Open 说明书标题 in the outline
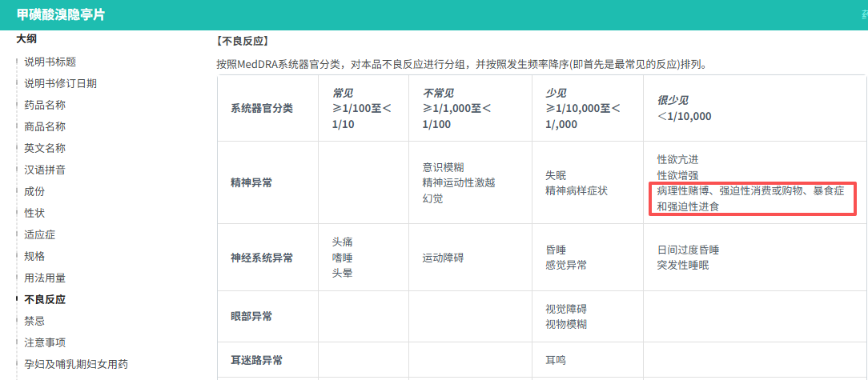868x380 pixels. tap(50, 62)
